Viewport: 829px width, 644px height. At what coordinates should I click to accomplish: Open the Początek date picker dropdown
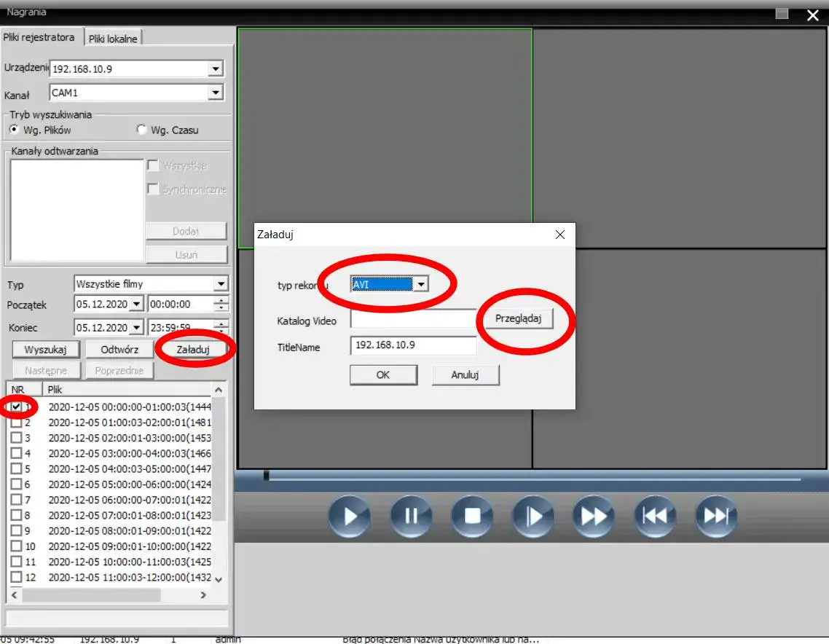[x=136, y=304]
